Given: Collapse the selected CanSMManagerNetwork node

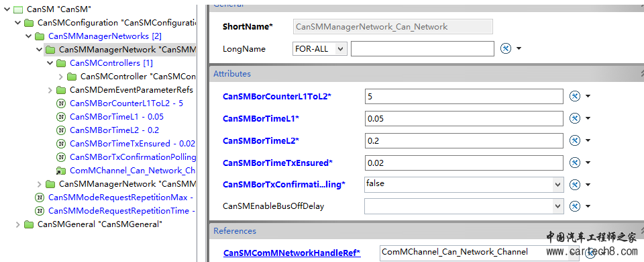Looking at the screenshot, I should (x=39, y=50).
